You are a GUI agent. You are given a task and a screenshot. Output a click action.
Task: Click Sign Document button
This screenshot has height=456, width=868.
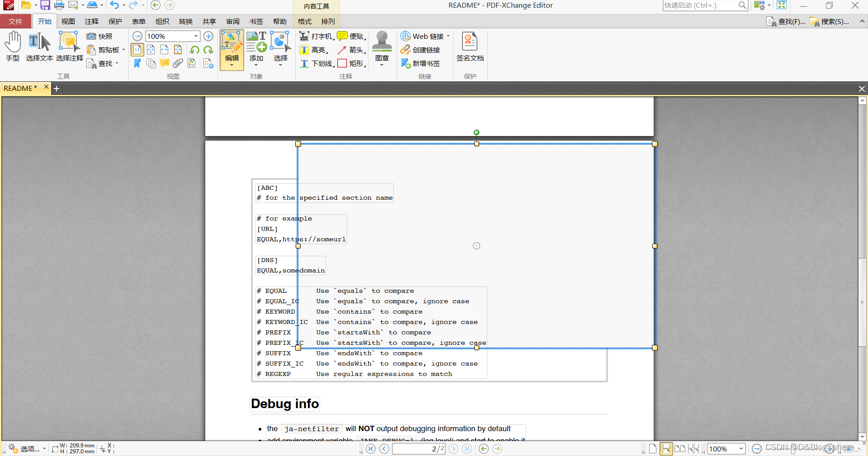click(470, 47)
